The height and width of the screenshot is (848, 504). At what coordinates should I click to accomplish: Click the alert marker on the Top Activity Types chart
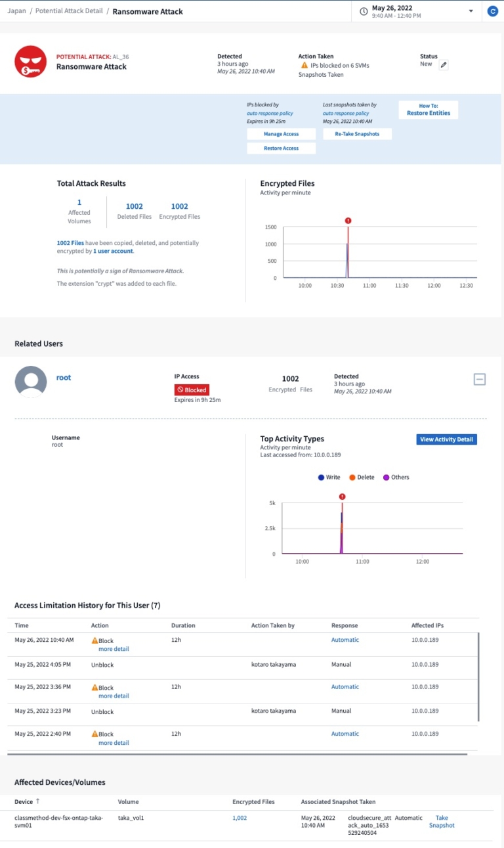pos(342,497)
